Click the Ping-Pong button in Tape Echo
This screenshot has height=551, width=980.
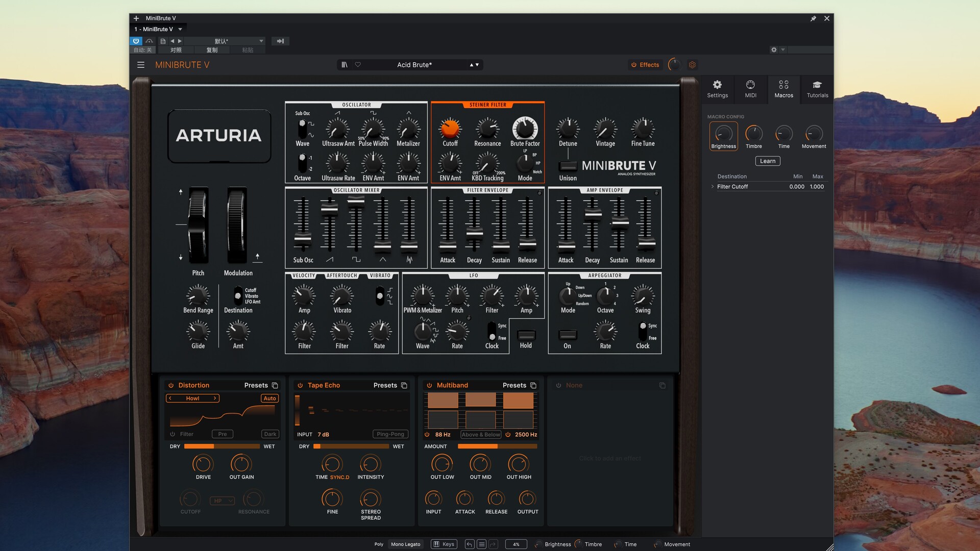tap(390, 434)
